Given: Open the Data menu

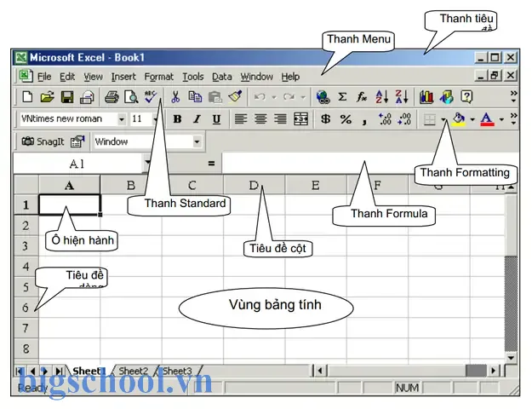Looking at the screenshot, I should click(222, 77).
